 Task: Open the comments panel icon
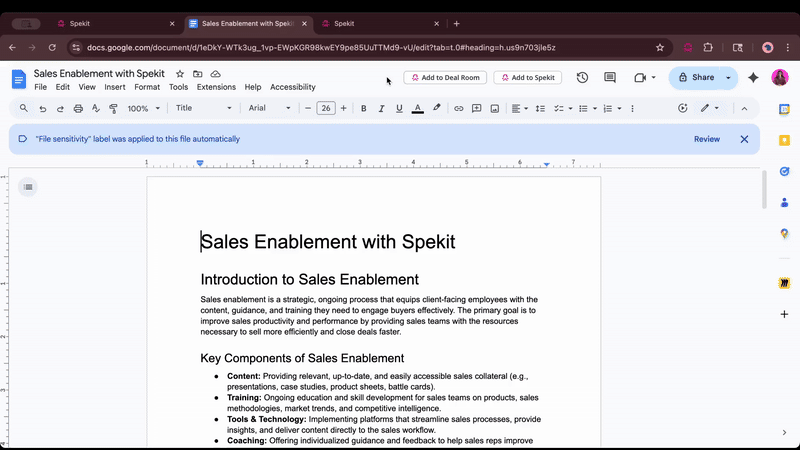coord(610,77)
